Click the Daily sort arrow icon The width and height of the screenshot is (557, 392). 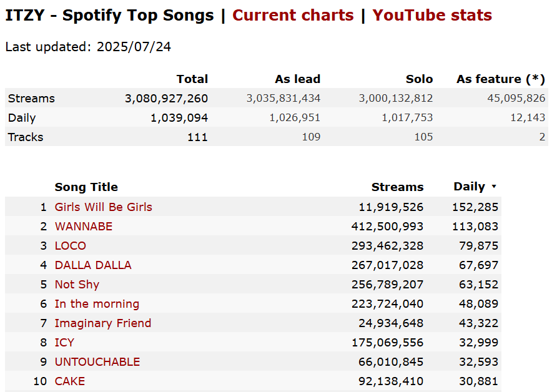click(494, 187)
